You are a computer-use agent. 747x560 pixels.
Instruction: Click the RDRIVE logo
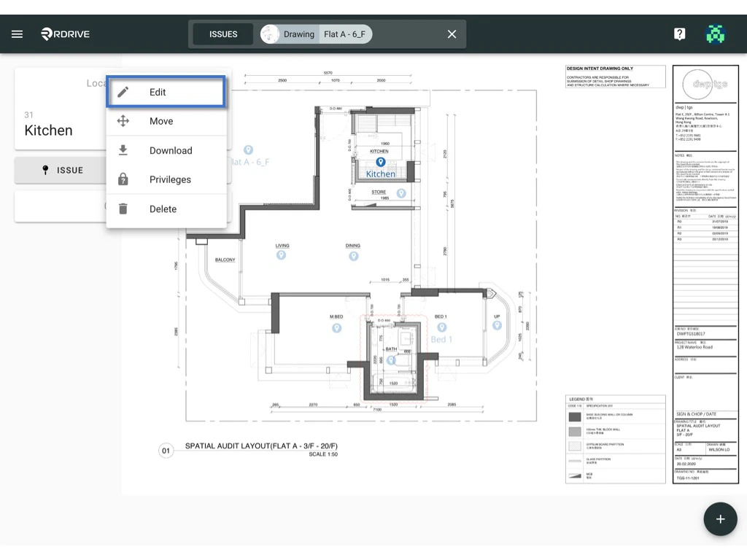tap(65, 34)
